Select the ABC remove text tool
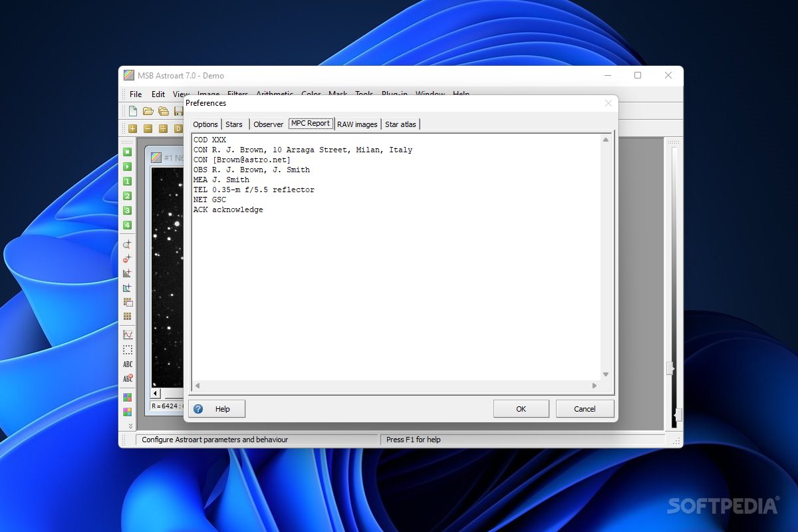 pyautogui.click(x=127, y=379)
